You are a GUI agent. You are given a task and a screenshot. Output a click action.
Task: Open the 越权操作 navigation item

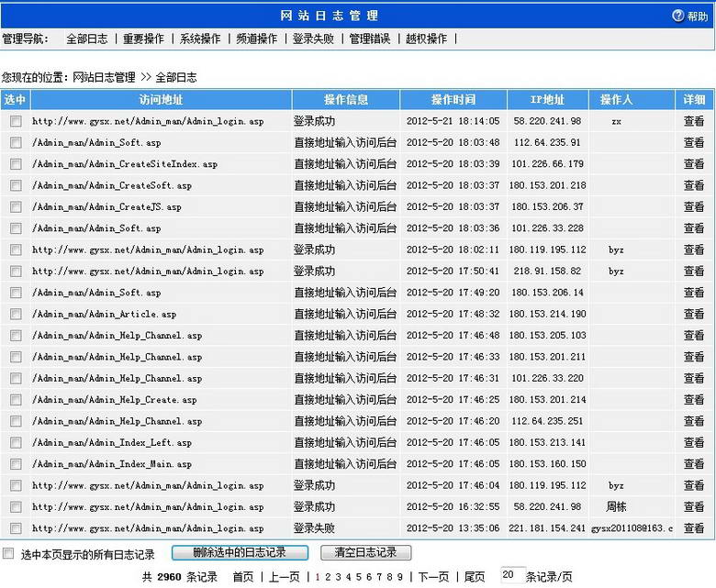[427, 39]
